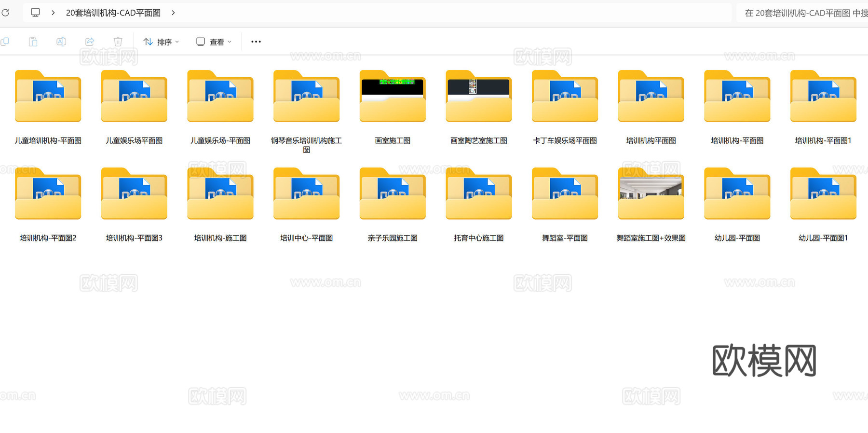The image size is (868, 433).
Task: Open breadcrumb 20套培训机构-CAD平面图
Action: pos(113,13)
